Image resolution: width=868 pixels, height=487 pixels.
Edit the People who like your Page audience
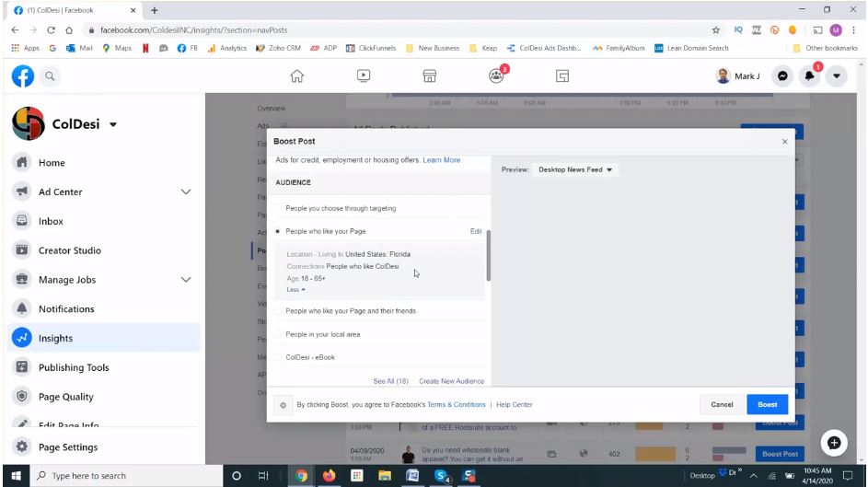coord(476,231)
